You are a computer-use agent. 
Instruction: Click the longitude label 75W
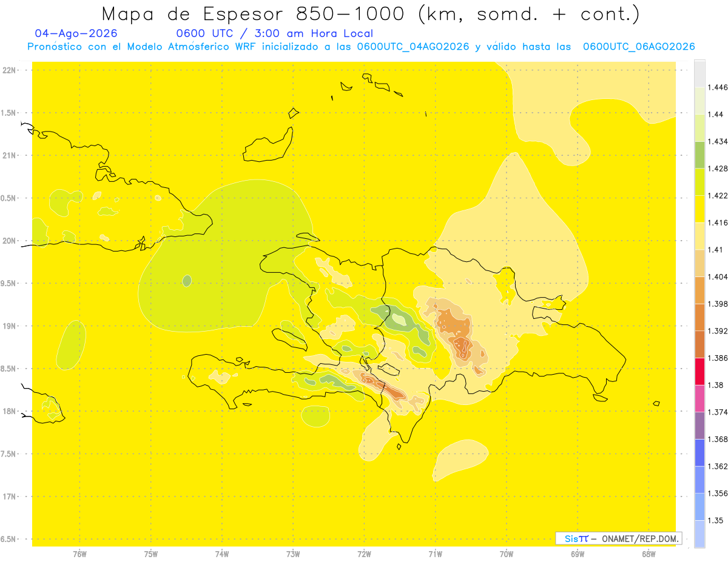151,554
